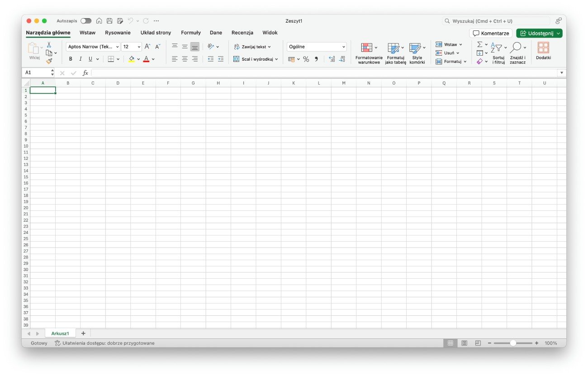
Task: Click the Udostępnij share button
Action: (x=539, y=33)
